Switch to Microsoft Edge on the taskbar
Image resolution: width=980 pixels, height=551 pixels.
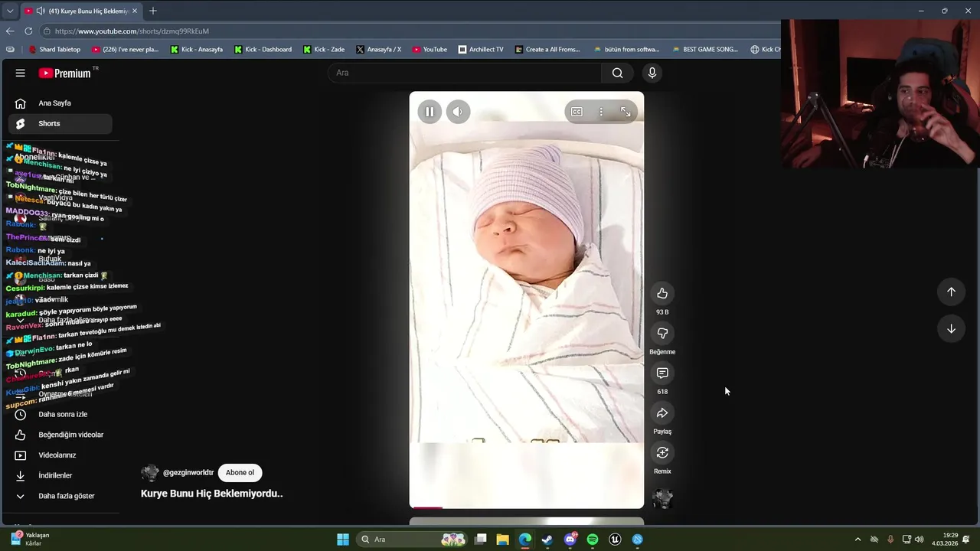(x=524, y=540)
